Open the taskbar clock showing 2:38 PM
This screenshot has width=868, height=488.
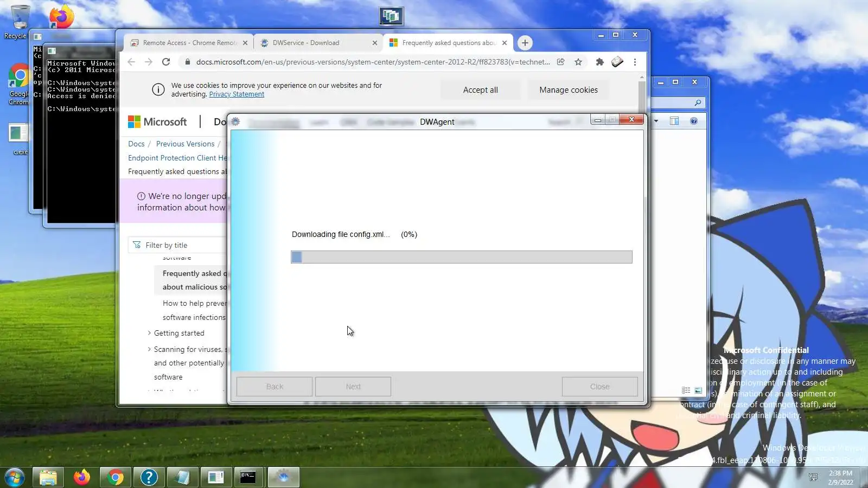[x=840, y=477]
